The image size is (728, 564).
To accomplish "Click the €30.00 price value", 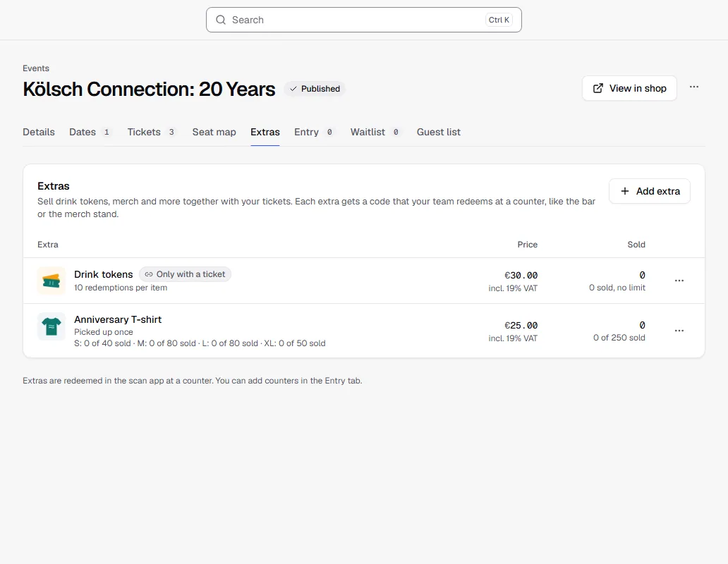I will coord(521,276).
